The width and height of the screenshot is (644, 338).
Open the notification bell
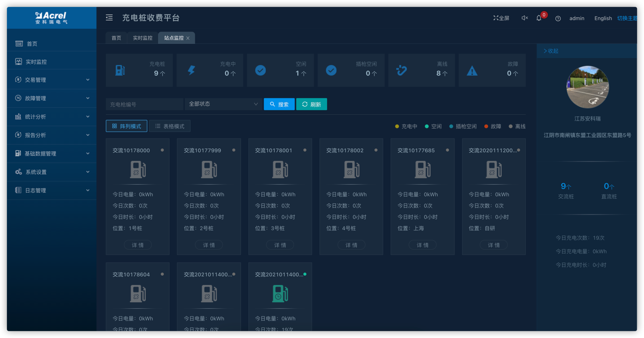click(x=539, y=18)
